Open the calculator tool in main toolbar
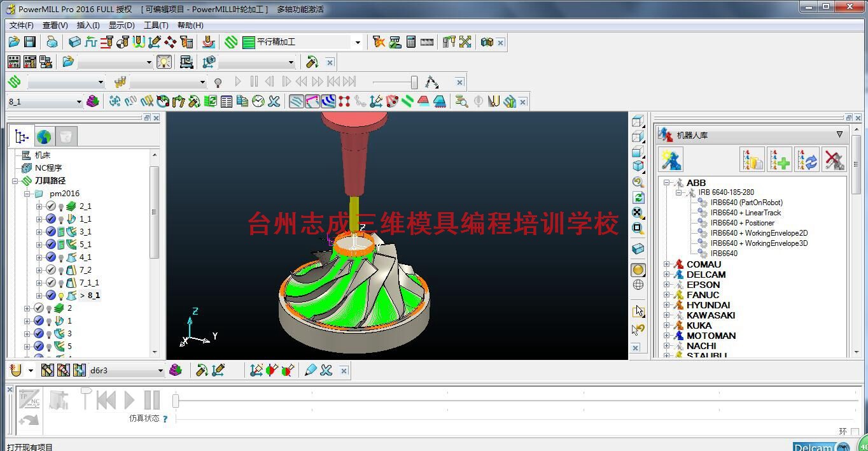 coord(411,42)
